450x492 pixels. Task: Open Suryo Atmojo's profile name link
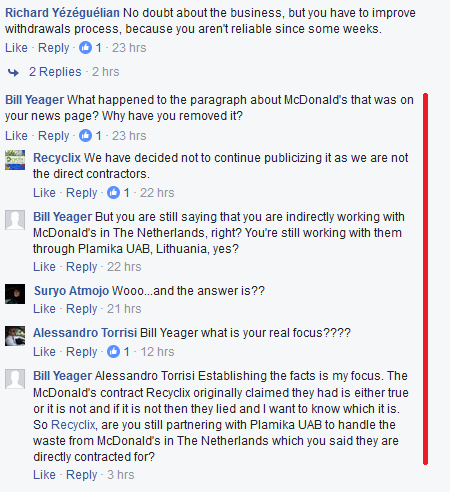click(71, 291)
